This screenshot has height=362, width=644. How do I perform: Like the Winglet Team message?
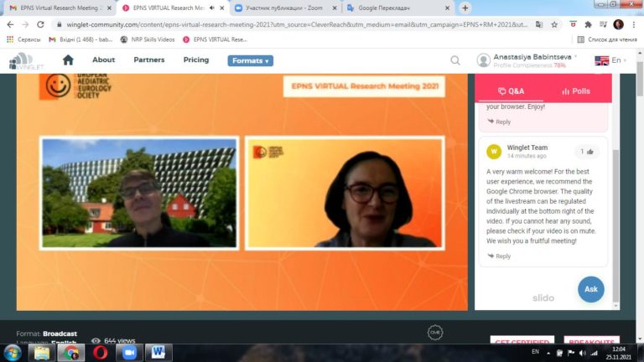(x=584, y=152)
